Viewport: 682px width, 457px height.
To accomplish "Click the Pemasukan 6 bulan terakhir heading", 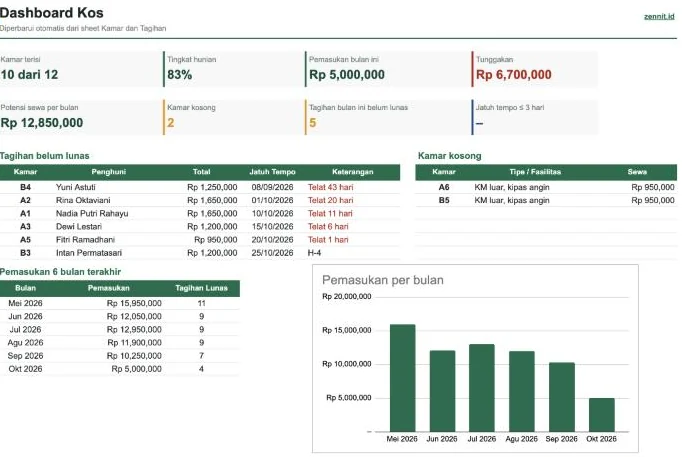I will pyautogui.click(x=60, y=272).
